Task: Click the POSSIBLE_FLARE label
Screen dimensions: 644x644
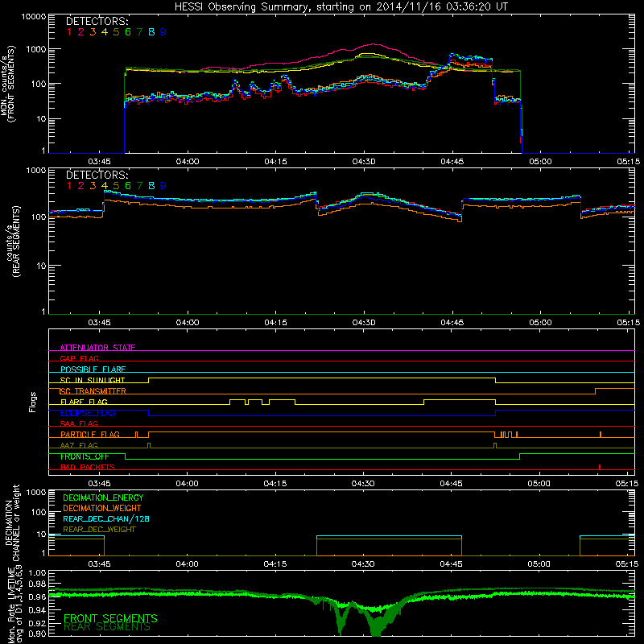Action: (x=93, y=369)
